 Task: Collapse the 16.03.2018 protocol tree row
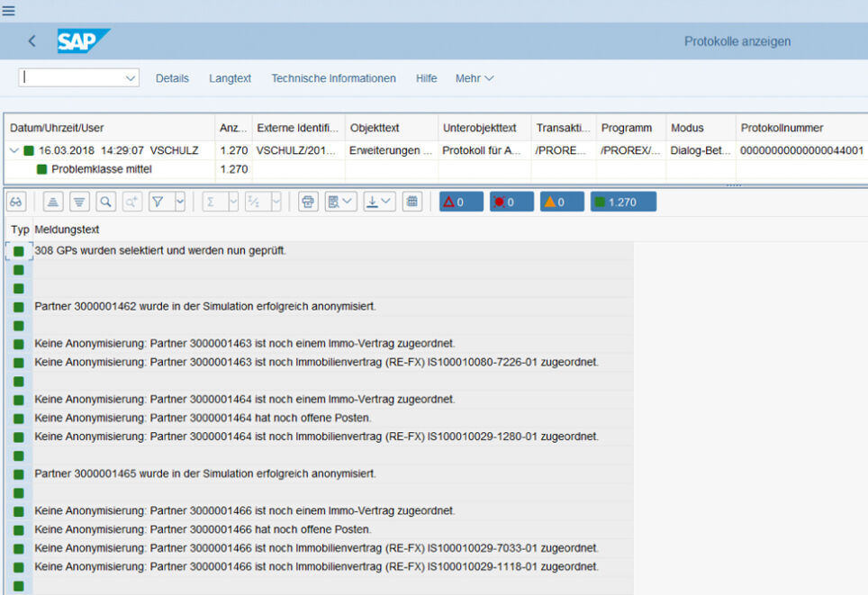click(14, 150)
